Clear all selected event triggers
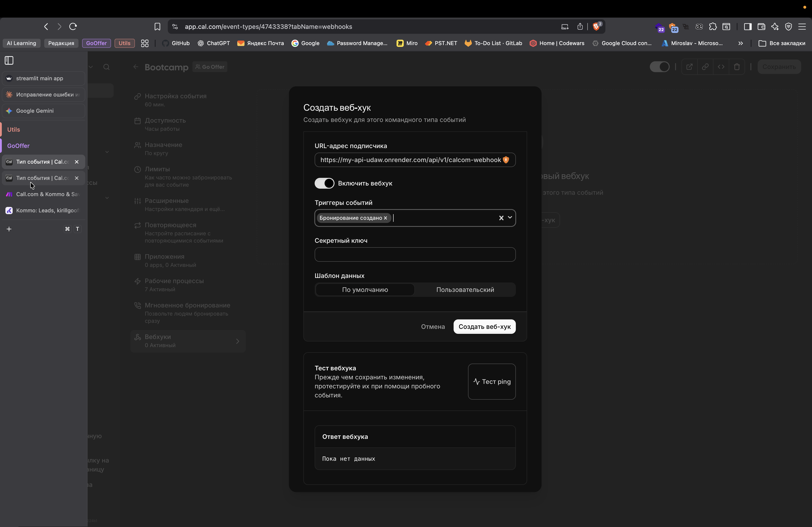 click(501, 218)
